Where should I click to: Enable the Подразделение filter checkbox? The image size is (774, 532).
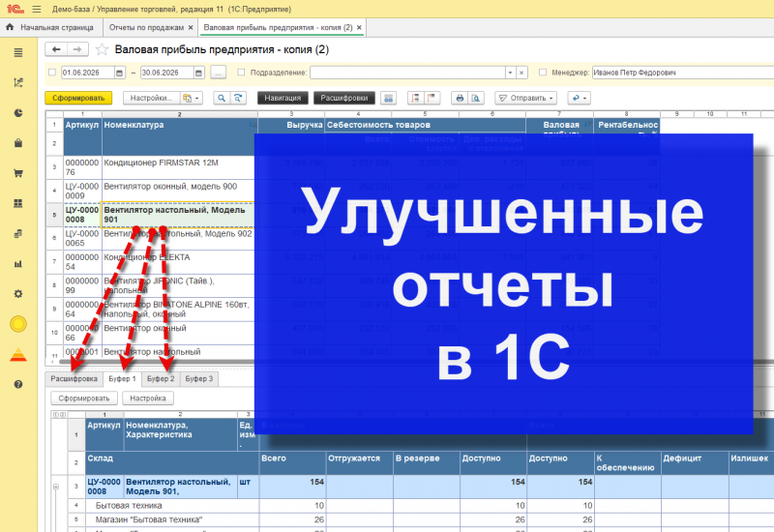pos(241,72)
